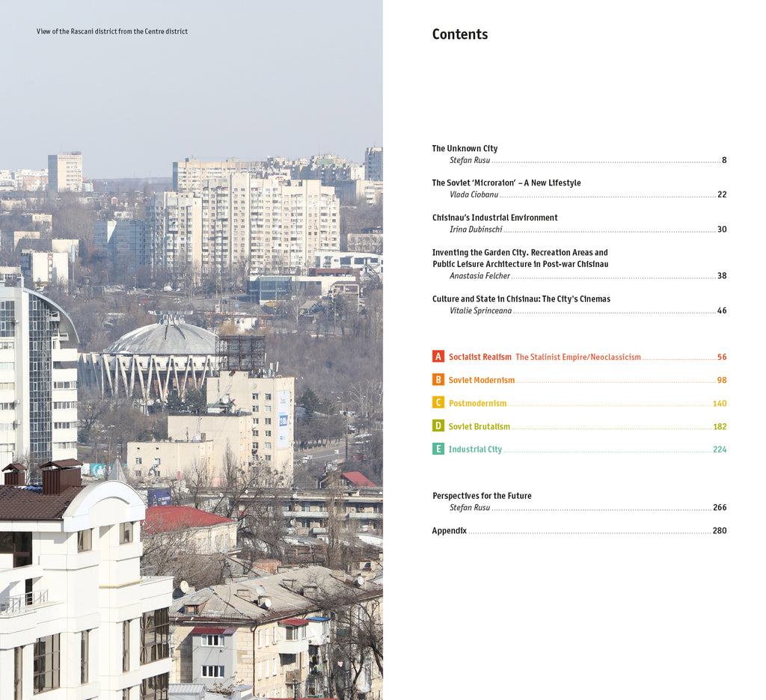Click the photo caption text
Viewport: 766px width, 700px height.
tap(111, 31)
